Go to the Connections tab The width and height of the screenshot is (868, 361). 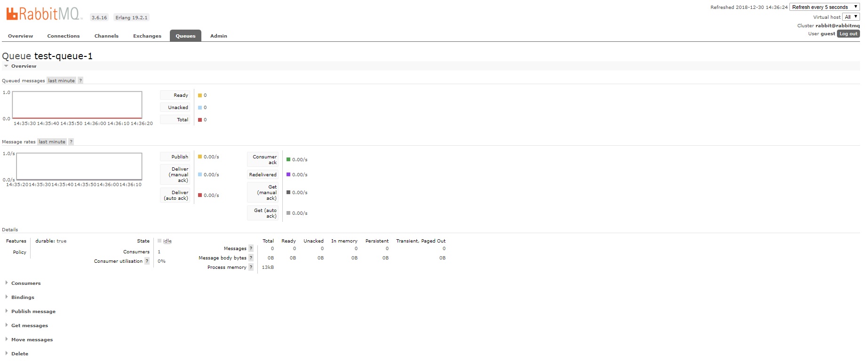pyautogui.click(x=64, y=36)
